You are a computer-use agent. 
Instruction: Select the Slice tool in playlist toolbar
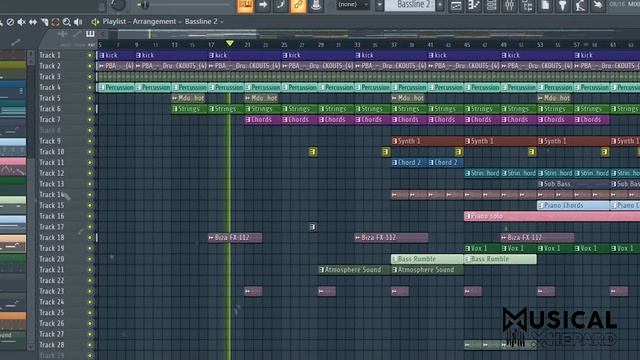tap(44, 22)
